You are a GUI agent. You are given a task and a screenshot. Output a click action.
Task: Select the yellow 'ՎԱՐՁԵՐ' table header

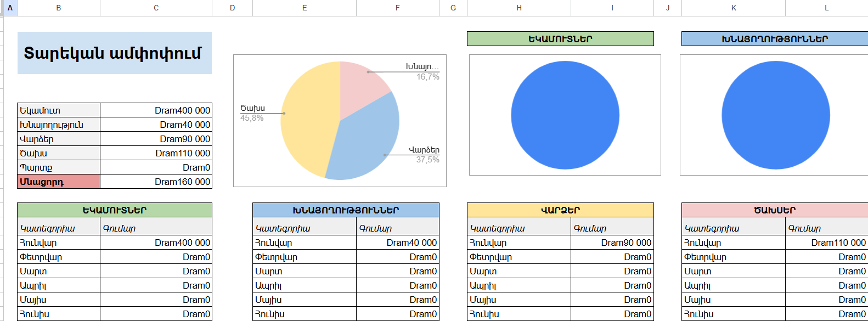560,210
